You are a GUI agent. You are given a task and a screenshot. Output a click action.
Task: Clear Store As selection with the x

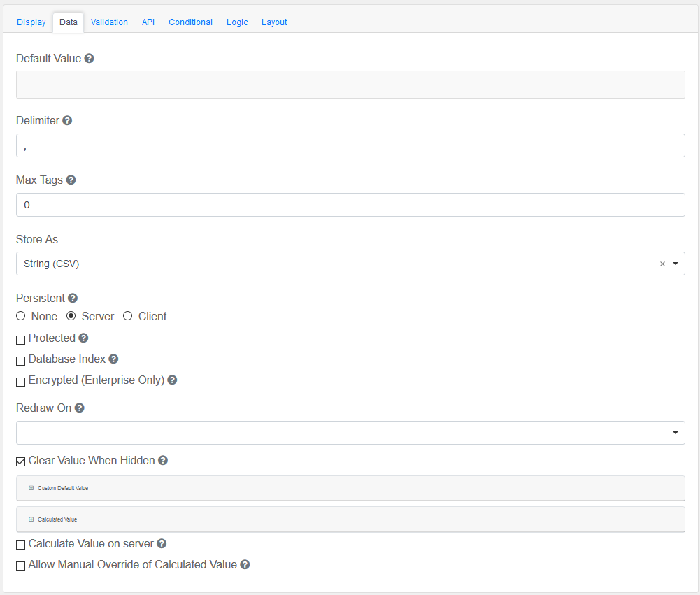[662, 264]
